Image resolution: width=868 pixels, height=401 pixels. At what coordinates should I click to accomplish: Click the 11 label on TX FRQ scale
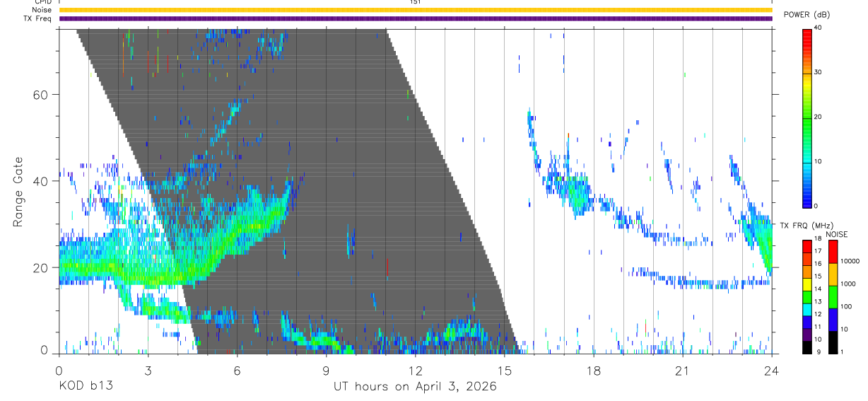click(x=818, y=326)
